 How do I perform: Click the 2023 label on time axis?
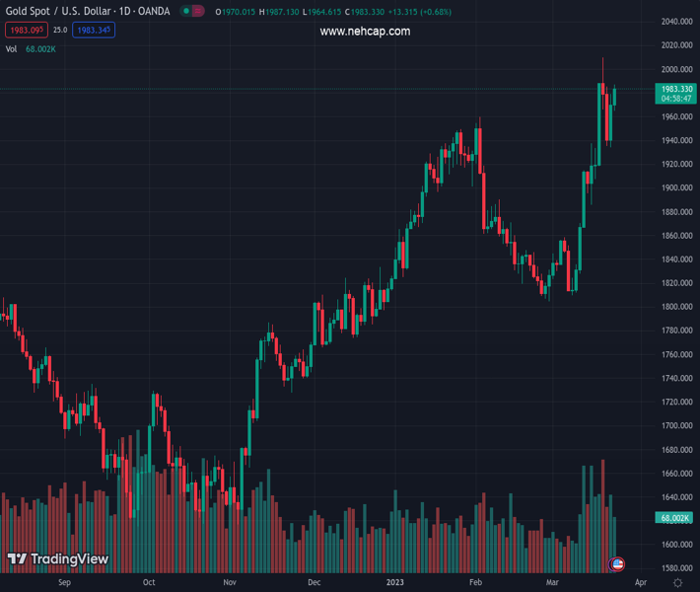click(395, 582)
